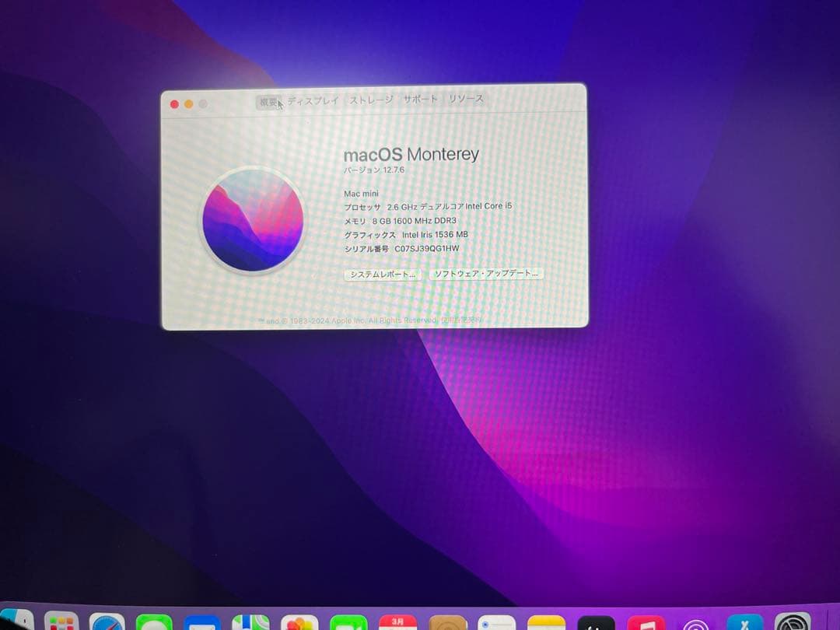Click the Mac mini model name
This screenshot has width=840, height=630.
(x=361, y=194)
